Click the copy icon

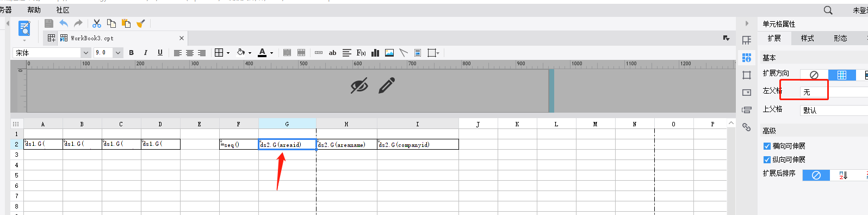111,23
